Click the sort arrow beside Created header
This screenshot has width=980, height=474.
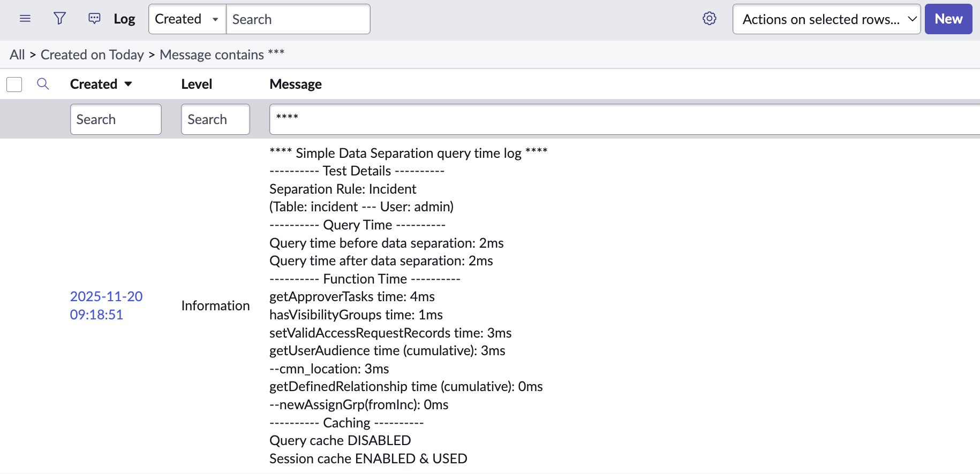pyautogui.click(x=129, y=84)
